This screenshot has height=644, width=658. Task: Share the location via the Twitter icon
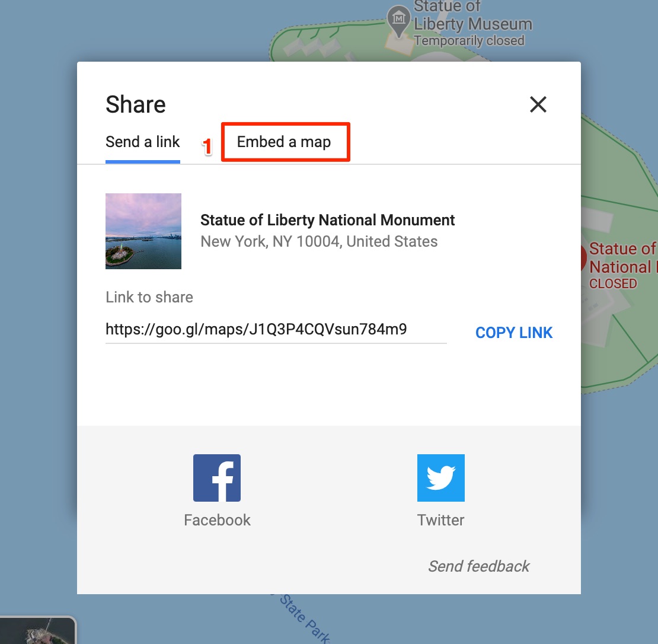440,477
